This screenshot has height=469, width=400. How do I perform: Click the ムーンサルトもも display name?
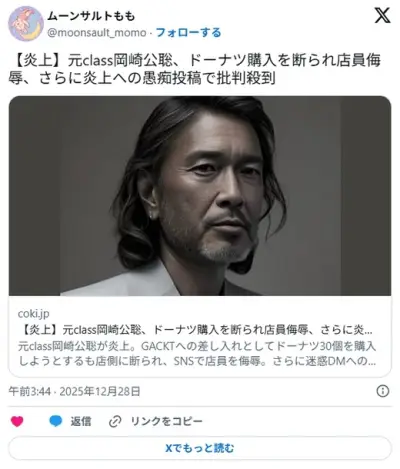coord(91,16)
